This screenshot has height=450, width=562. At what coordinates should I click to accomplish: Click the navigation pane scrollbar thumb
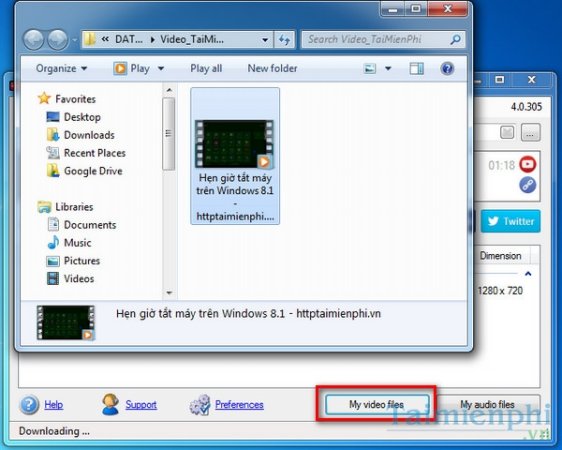tap(168, 134)
